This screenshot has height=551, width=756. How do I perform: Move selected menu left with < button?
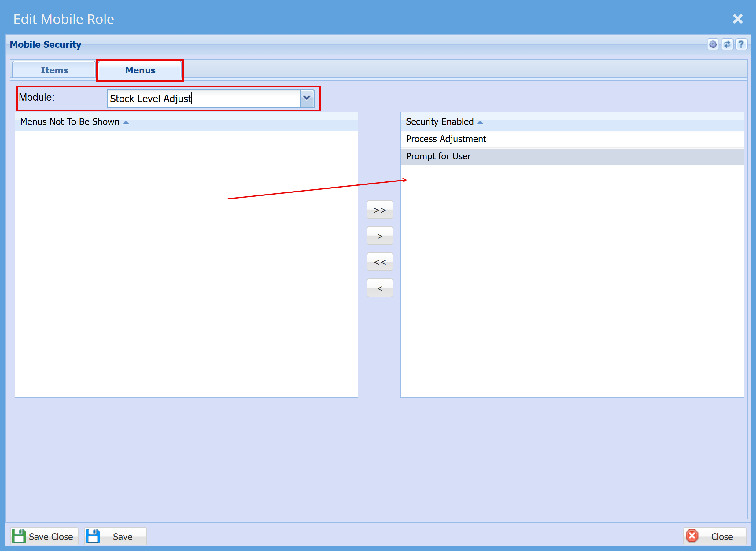tap(380, 288)
